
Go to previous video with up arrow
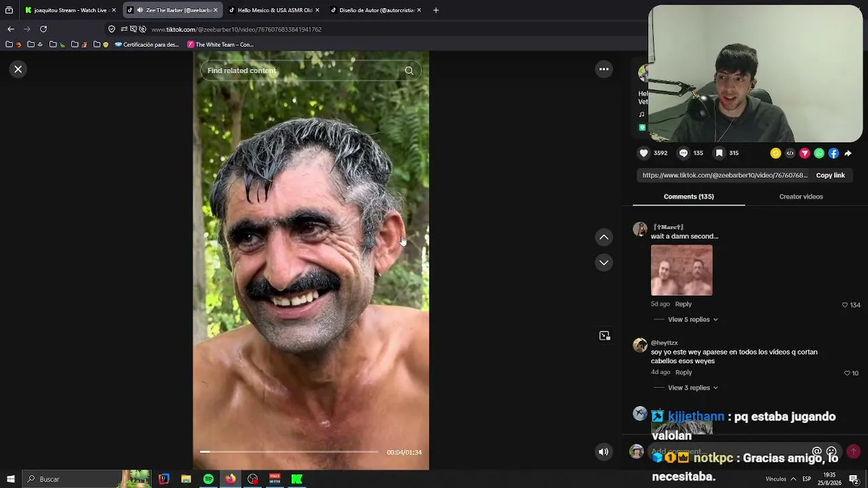(604, 237)
